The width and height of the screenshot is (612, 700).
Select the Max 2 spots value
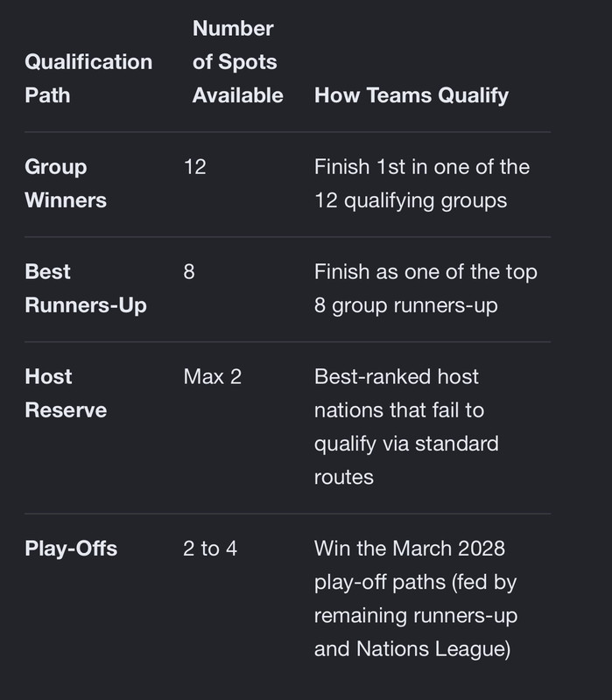tap(213, 377)
